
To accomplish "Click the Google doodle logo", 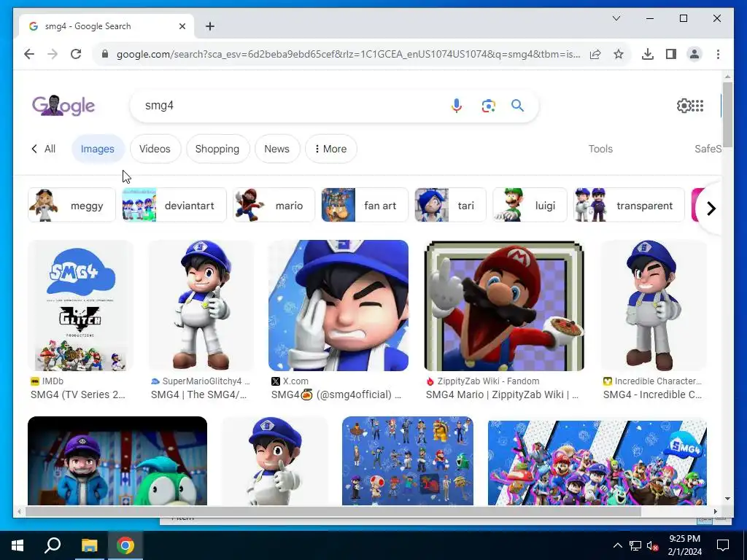I will (x=63, y=105).
